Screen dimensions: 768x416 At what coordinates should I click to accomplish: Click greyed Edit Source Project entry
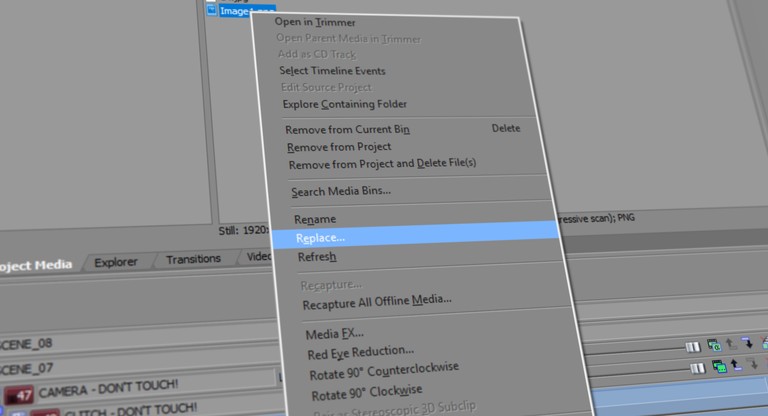326,87
